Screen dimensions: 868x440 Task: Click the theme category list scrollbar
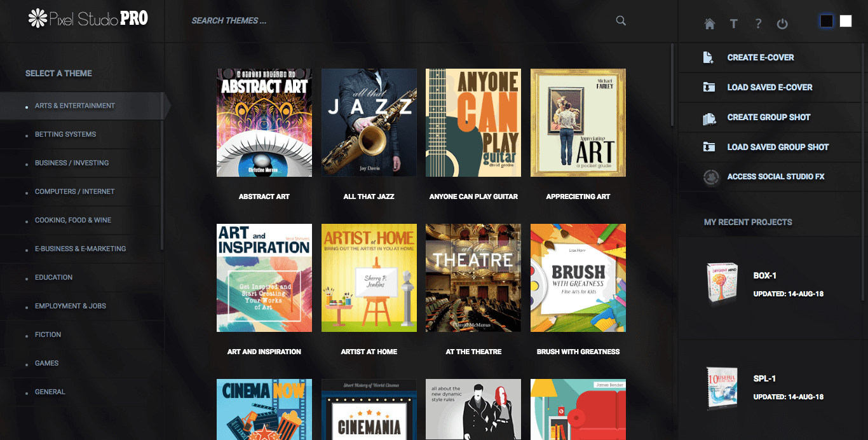162,172
